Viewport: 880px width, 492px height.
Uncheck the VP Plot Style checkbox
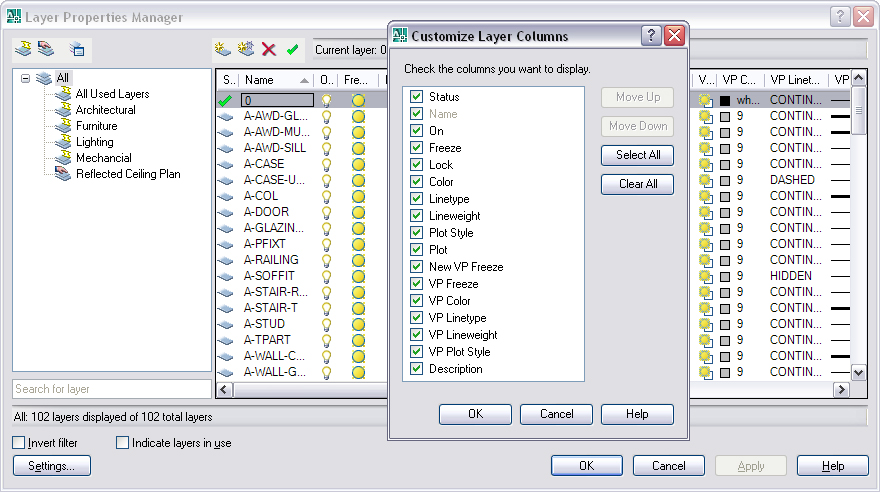[417, 352]
